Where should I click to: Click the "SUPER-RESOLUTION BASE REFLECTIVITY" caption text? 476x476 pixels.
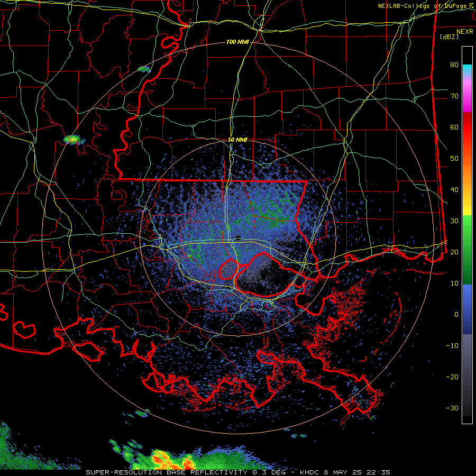pyautogui.click(x=167, y=472)
